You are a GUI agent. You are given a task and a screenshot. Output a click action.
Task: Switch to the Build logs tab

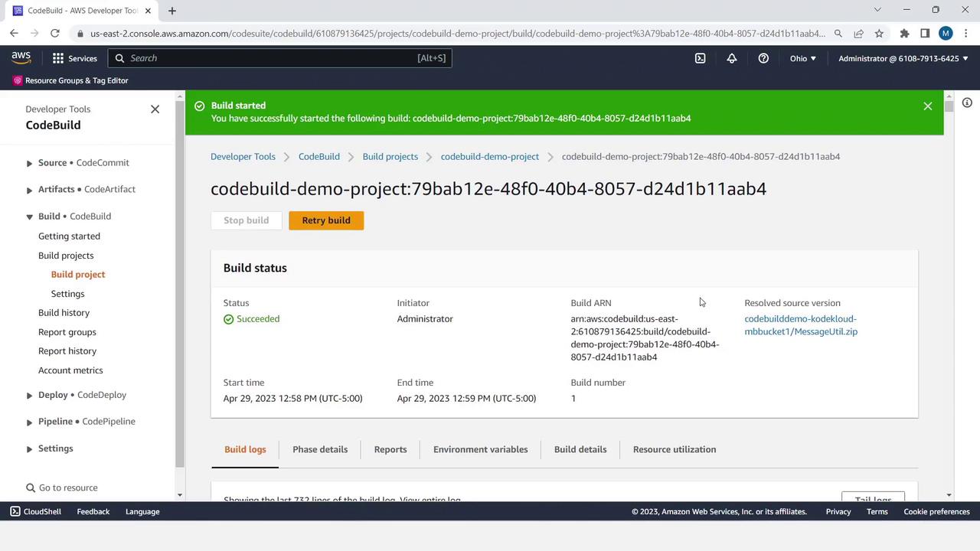pyautogui.click(x=245, y=449)
